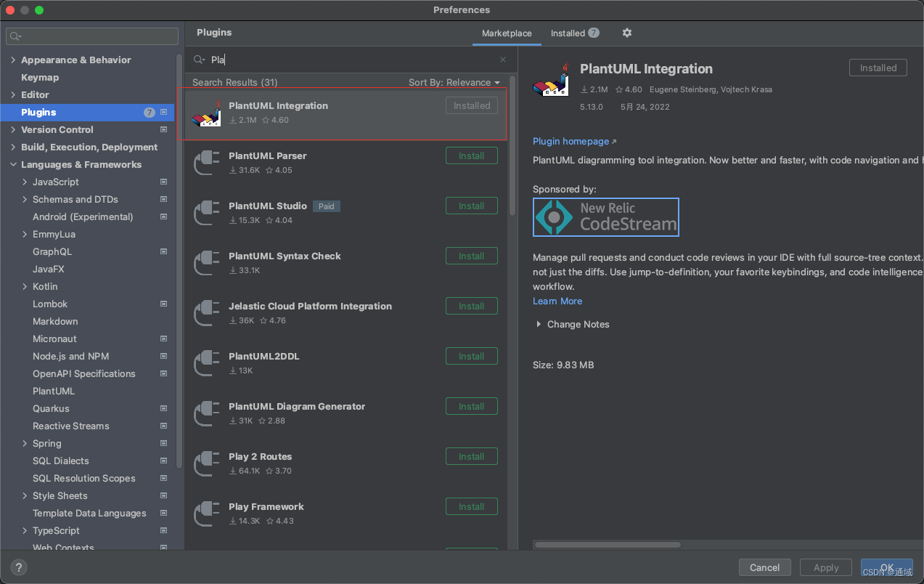Open the help question mark button
The width and height of the screenshot is (924, 584).
[20, 567]
